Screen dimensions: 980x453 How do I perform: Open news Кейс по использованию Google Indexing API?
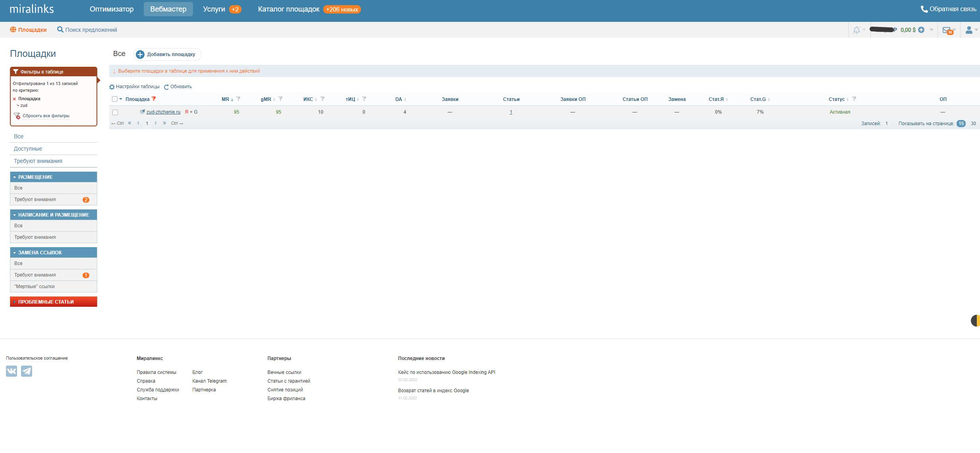[x=447, y=372]
